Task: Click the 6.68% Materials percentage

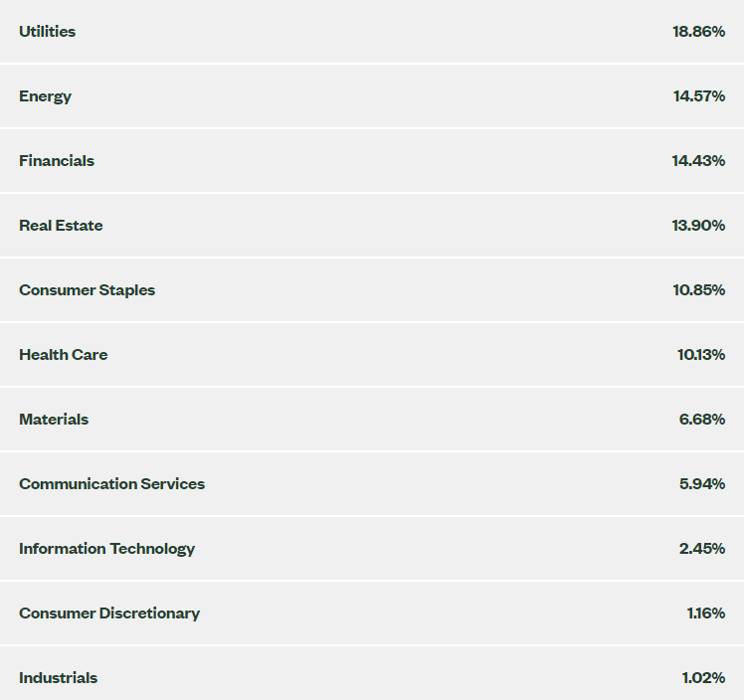Action: (702, 420)
